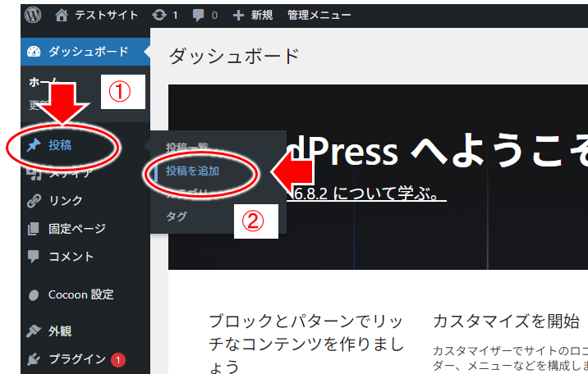Open the 新規 menu in admin bar
588x374 pixels.
tap(262, 15)
